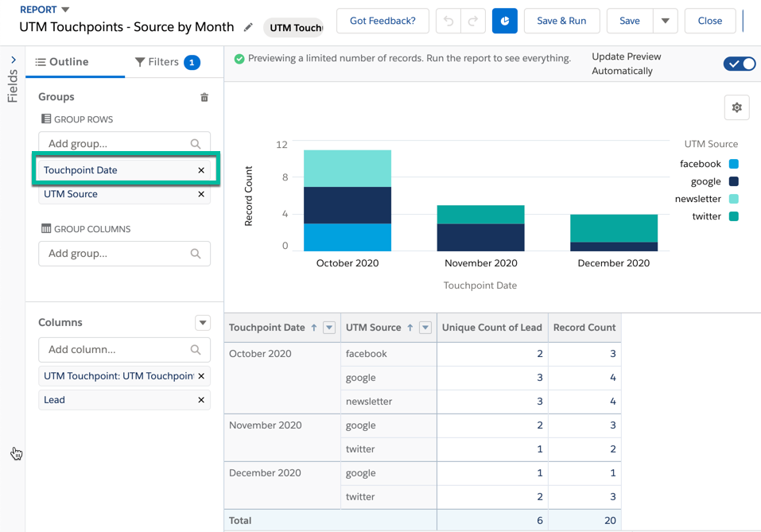Edit the report name with the pencil icon

pos(247,25)
